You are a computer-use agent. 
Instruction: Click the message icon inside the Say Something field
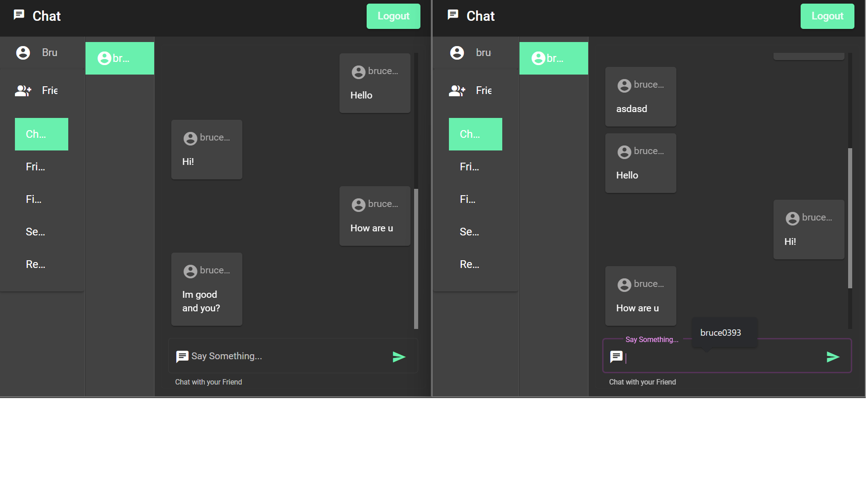[x=182, y=356]
